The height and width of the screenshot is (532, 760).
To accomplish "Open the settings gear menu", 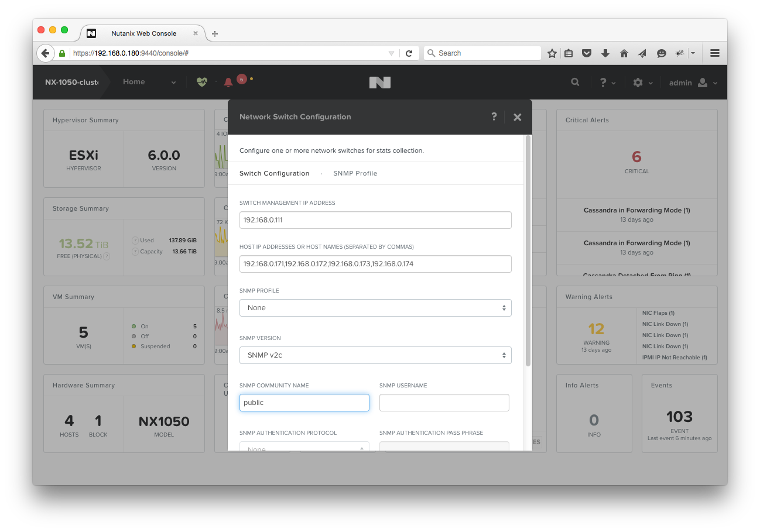I will (638, 83).
